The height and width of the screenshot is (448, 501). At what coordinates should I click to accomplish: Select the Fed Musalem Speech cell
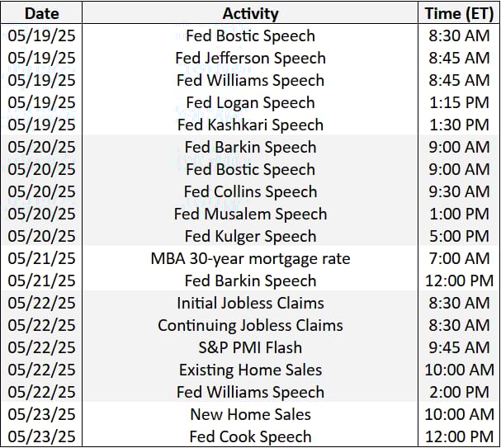250,215
